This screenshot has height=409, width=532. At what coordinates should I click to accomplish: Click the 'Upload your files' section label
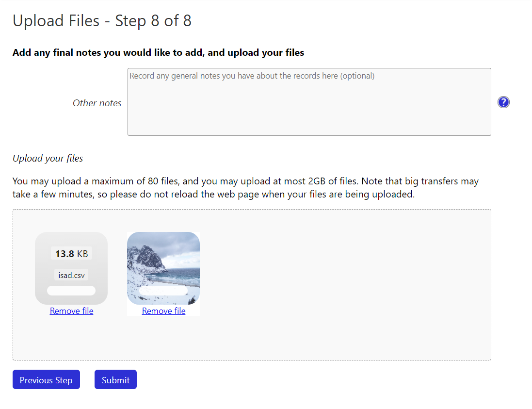(x=48, y=158)
